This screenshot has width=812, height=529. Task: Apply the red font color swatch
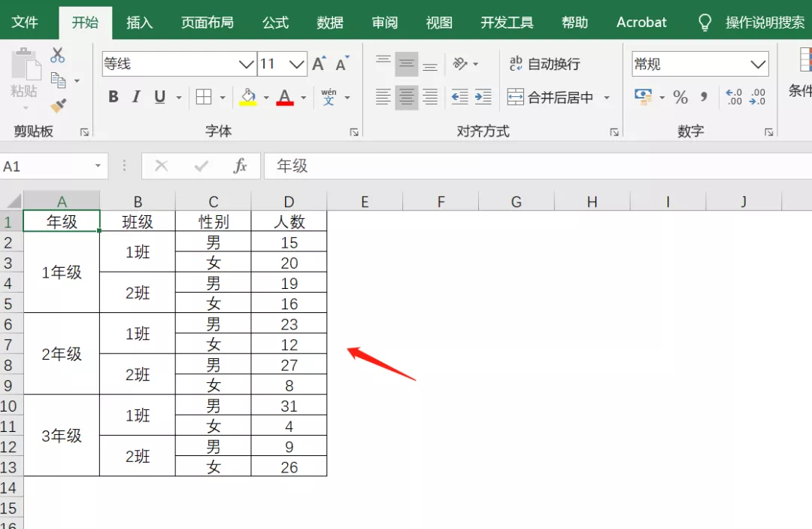(285, 97)
